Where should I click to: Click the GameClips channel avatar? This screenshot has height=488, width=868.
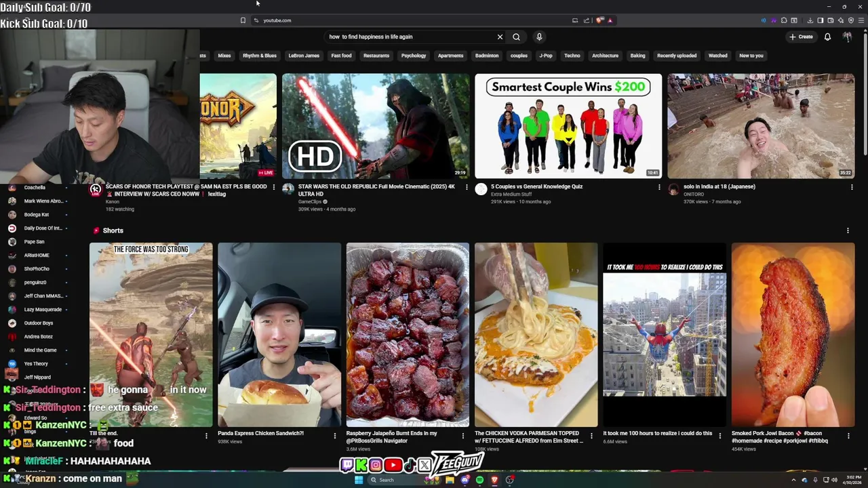click(288, 189)
